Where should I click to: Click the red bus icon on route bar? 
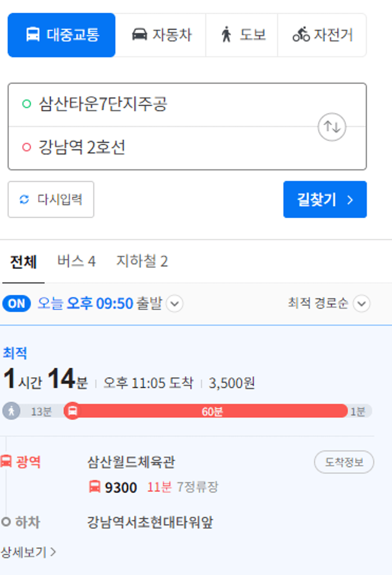tap(72, 411)
